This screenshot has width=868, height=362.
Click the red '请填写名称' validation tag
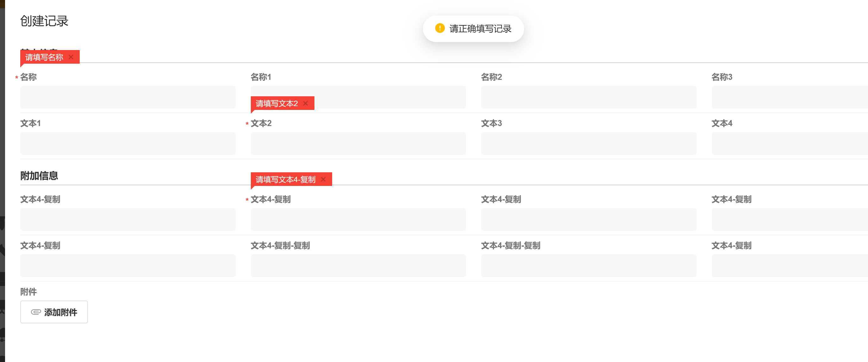(x=44, y=57)
